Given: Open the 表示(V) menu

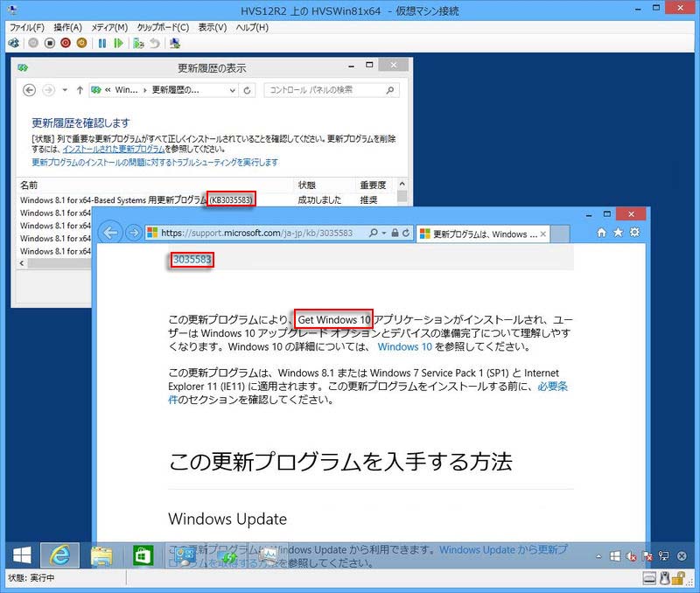Looking at the screenshot, I should click(213, 27).
